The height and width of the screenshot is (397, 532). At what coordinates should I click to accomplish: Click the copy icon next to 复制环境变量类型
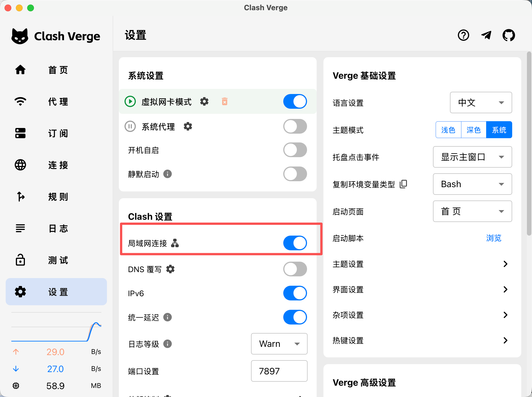point(403,184)
